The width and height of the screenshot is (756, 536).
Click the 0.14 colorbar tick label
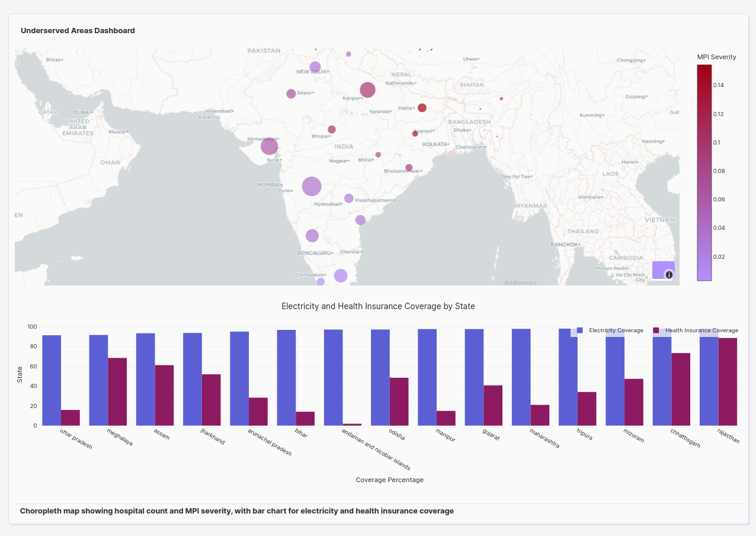click(x=718, y=85)
